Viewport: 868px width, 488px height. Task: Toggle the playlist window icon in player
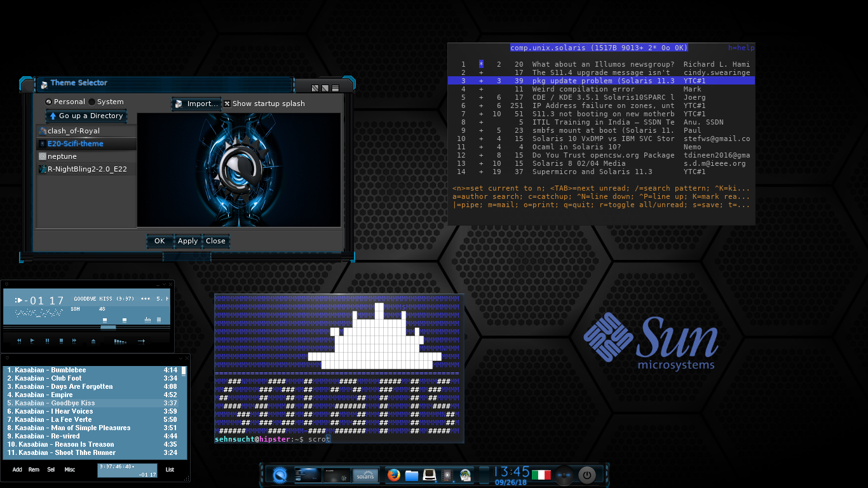[159, 320]
